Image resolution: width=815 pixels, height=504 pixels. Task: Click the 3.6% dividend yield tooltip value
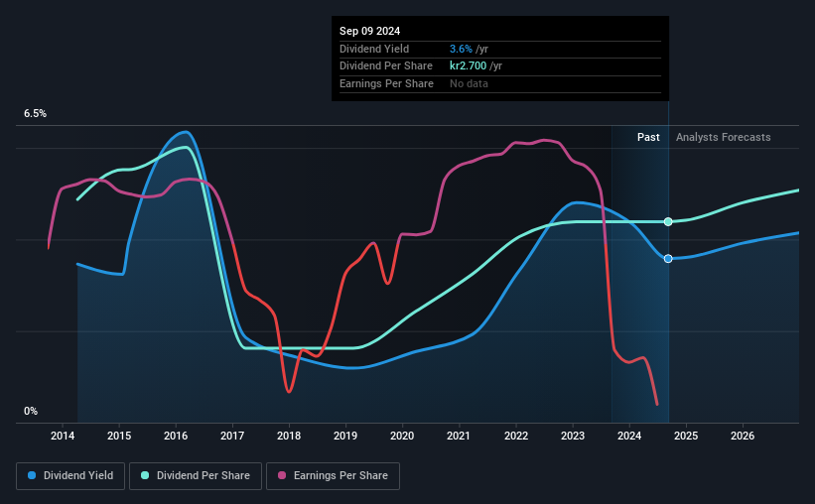(x=461, y=49)
